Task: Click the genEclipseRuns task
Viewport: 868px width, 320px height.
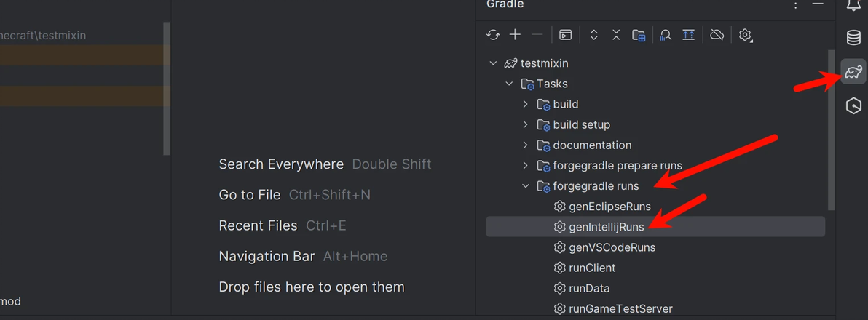Action: click(x=609, y=207)
